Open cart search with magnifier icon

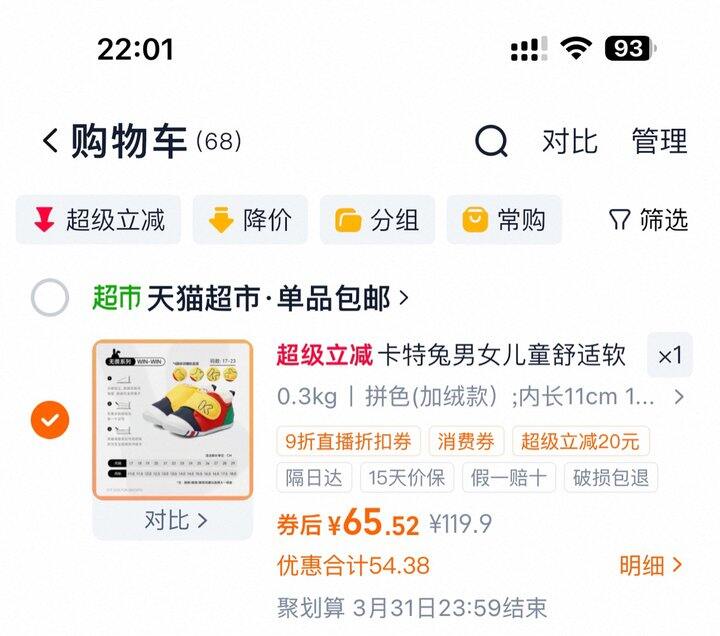(491, 141)
